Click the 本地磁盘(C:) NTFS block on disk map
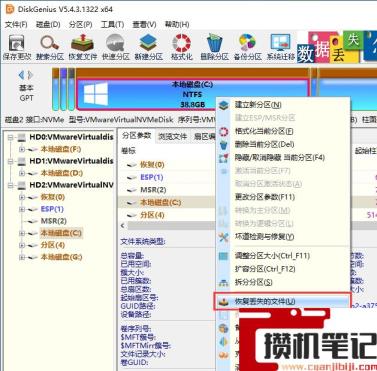Image resolution: width=377 pixels, height=371 pixels. (x=192, y=94)
